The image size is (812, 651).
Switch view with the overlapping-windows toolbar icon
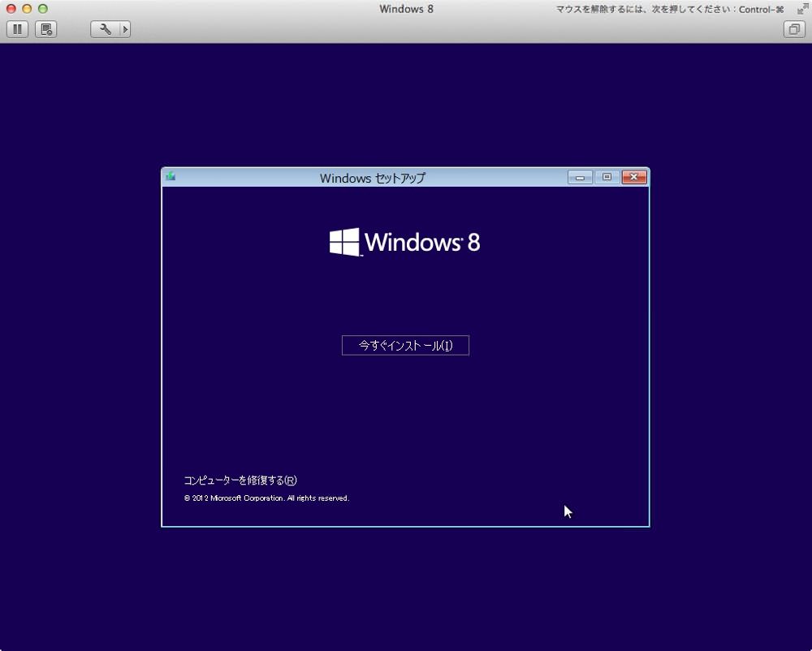pyautogui.click(x=794, y=29)
